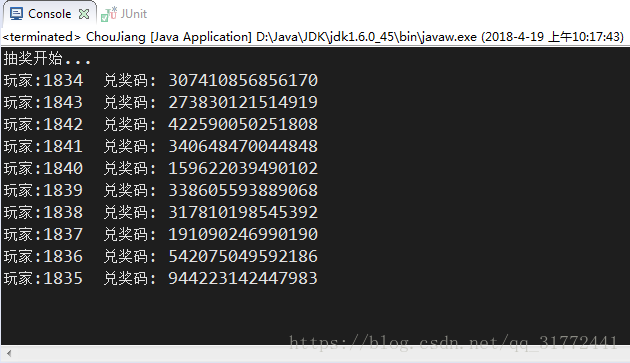The width and height of the screenshot is (630, 363).
Task: Click the Console monitor icon
Action: (x=16, y=14)
